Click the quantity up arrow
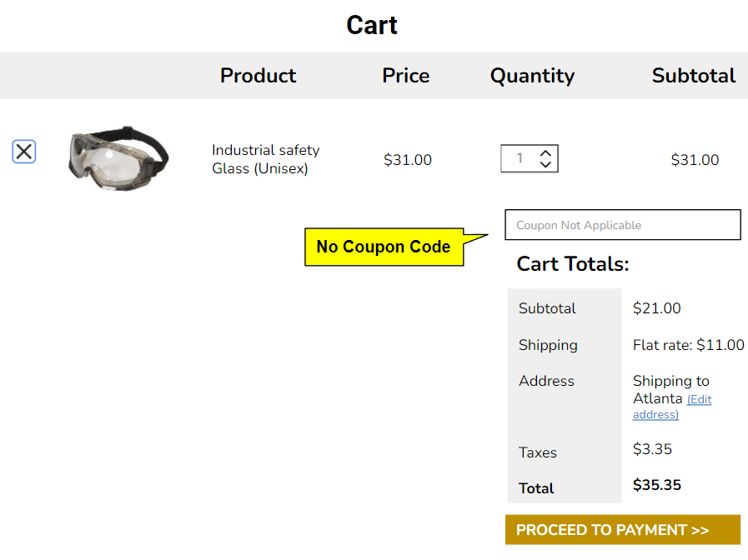This screenshot has height=560, width=748. coord(546,153)
